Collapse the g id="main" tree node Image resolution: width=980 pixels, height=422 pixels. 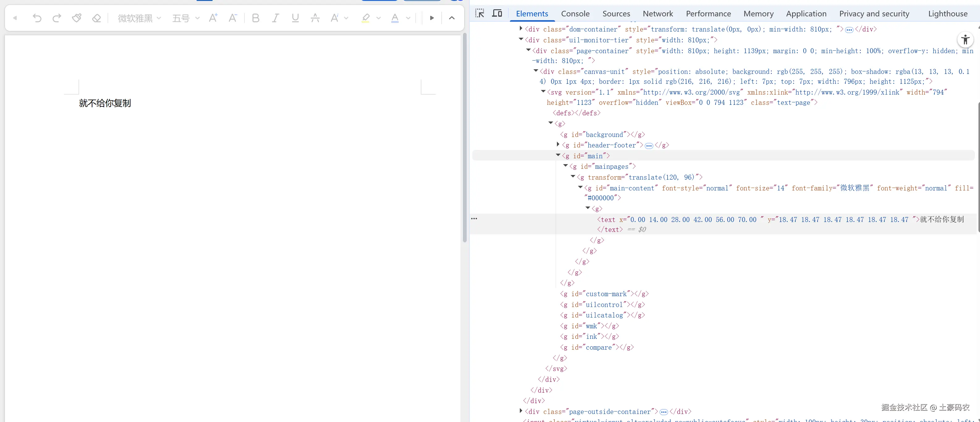point(558,155)
